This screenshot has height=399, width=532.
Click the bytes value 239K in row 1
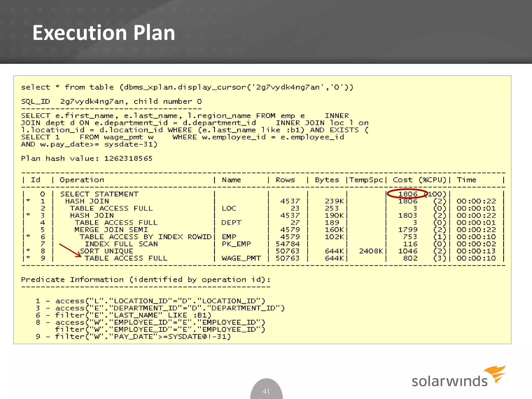pyautogui.click(x=334, y=201)
